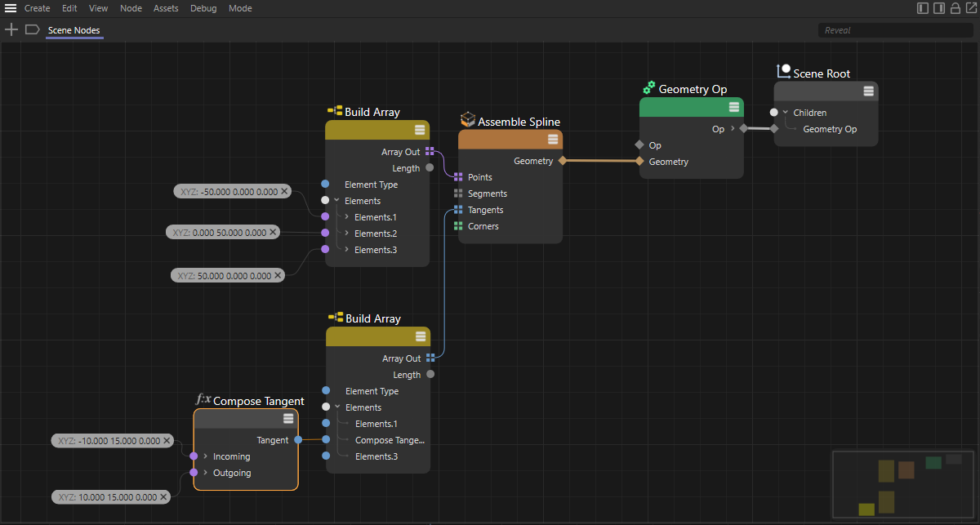Open the Node menu
980x525 pixels.
131,8
